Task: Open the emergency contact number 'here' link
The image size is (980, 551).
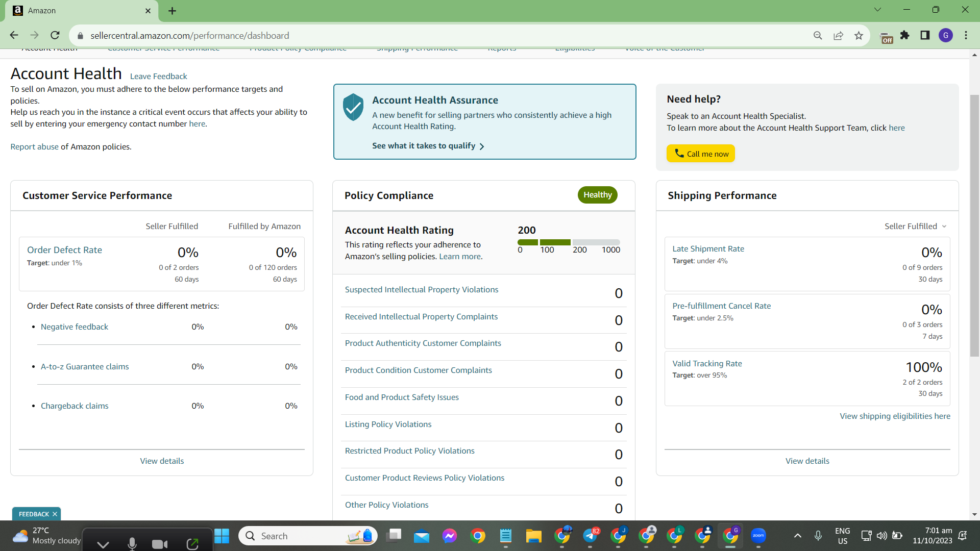Action: [x=197, y=124]
